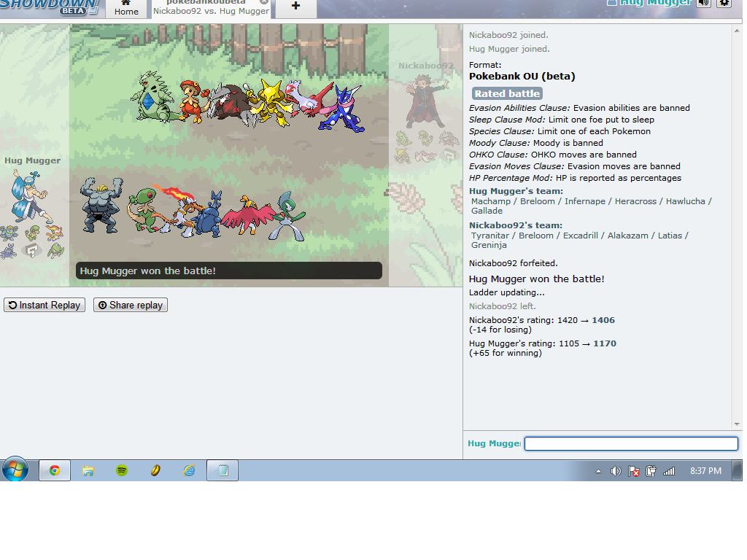
Task: Click the 'Sleep Clause Mod' rule line
Action: [x=562, y=120]
